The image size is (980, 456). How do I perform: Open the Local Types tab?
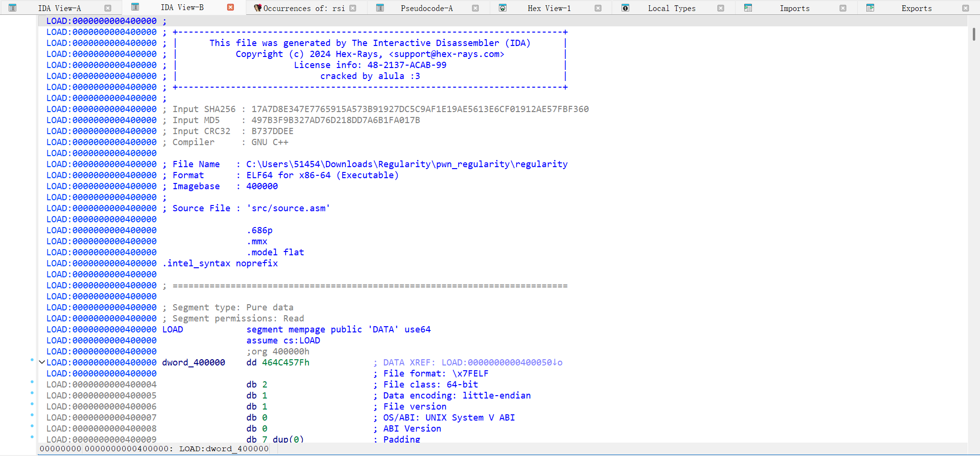coord(671,8)
